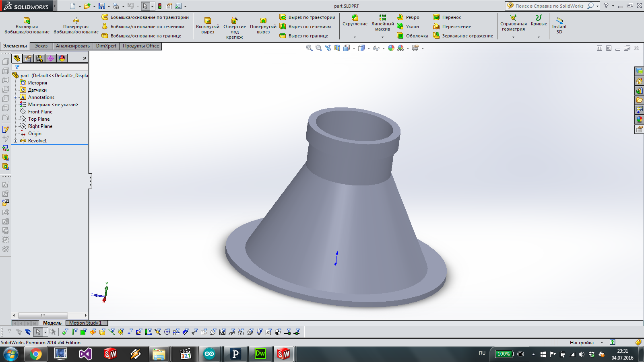This screenshot has width=644, height=362.
Task: Click the Print icon in the top toolbar
Action: pyautogui.click(x=116, y=6)
